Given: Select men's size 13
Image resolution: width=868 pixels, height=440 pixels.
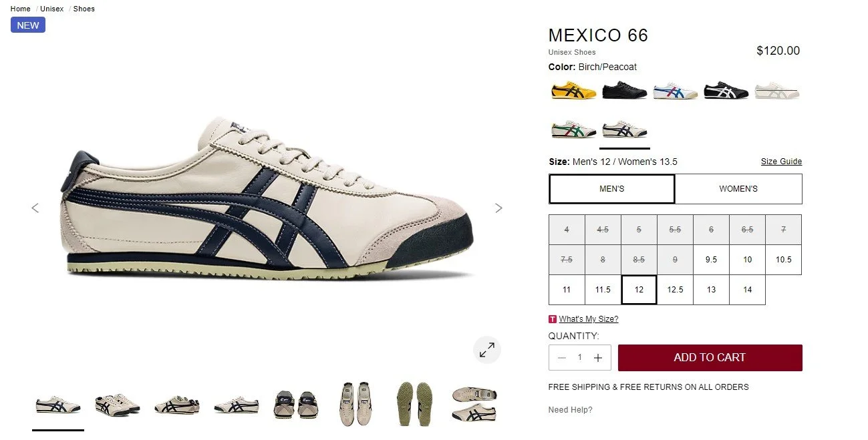Looking at the screenshot, I should (711, 290).
